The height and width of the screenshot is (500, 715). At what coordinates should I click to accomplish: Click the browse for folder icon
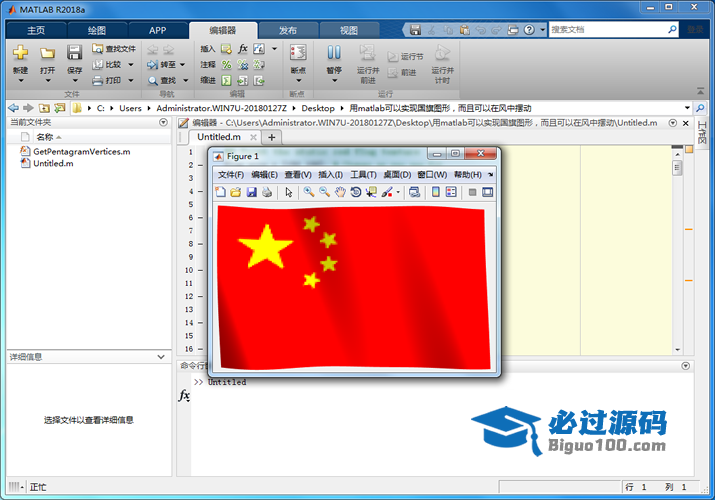60,108
